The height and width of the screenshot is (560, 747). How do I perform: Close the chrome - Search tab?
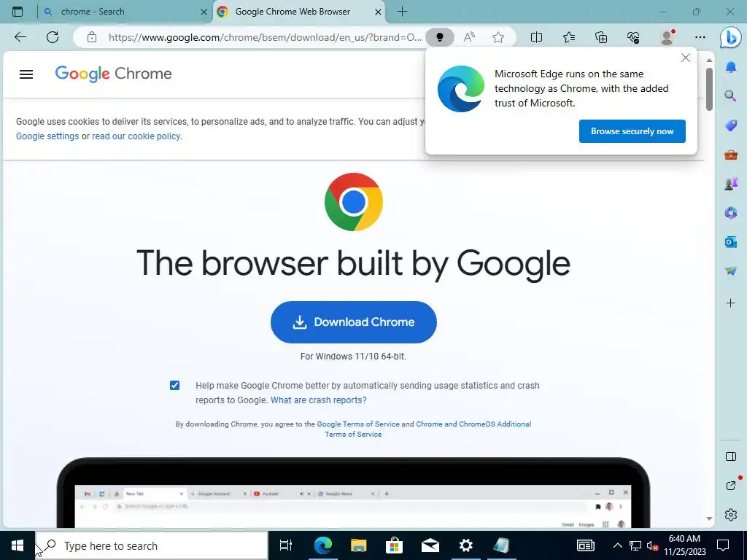(204, 12)
